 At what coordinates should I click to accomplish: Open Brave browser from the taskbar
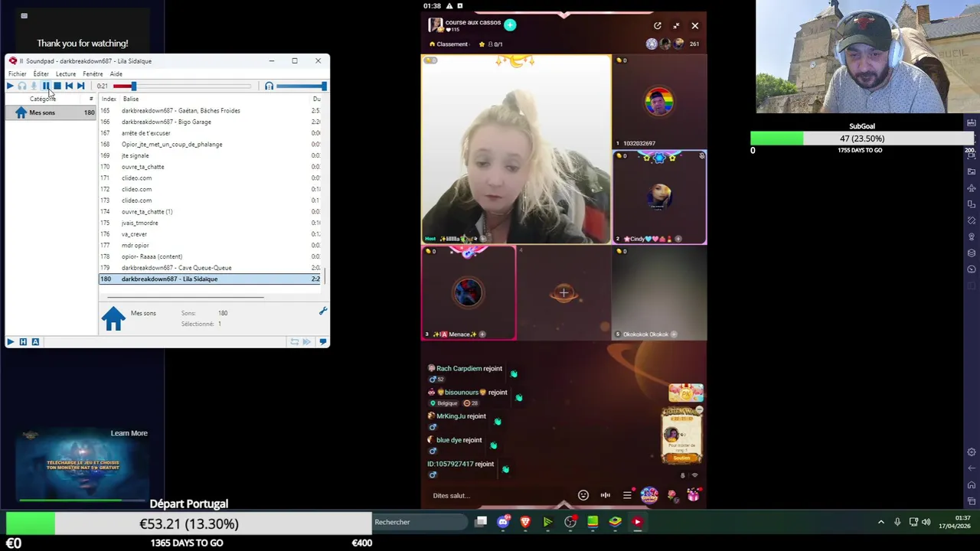(x=525, y=522)
